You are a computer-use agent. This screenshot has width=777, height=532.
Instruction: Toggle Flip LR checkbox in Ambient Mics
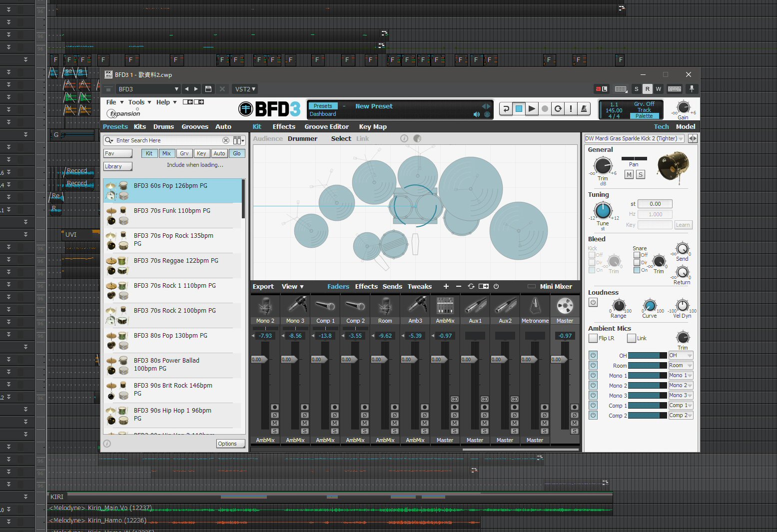click(593, 338)
